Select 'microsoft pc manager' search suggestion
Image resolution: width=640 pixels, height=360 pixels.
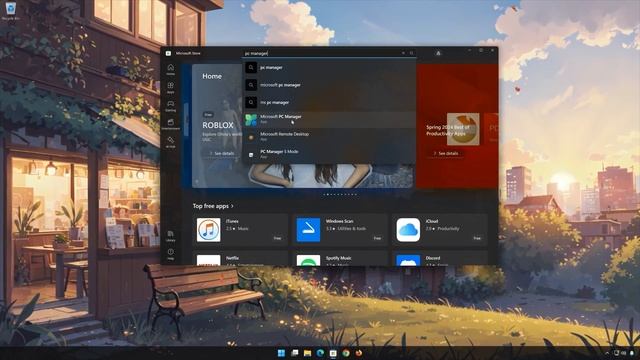[329, 85]
